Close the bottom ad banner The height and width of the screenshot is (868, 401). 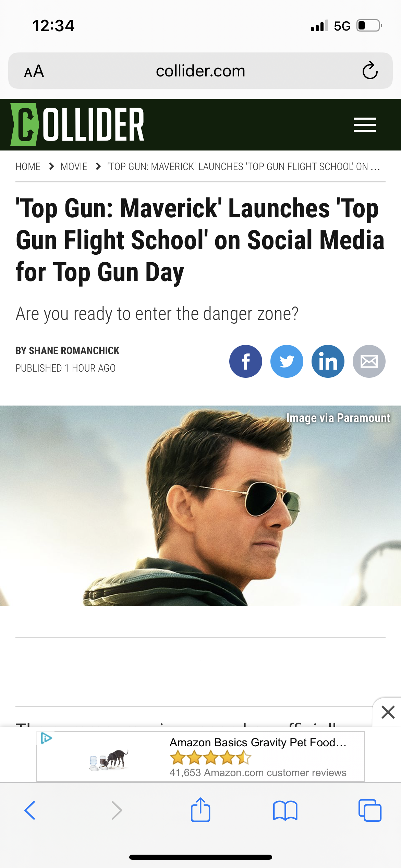coord(388,712)
